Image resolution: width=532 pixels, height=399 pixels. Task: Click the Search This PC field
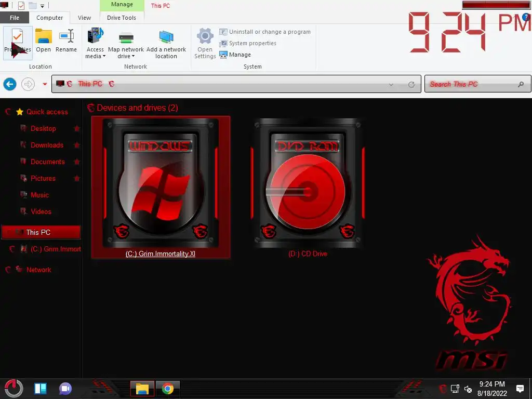click(478, 84)
